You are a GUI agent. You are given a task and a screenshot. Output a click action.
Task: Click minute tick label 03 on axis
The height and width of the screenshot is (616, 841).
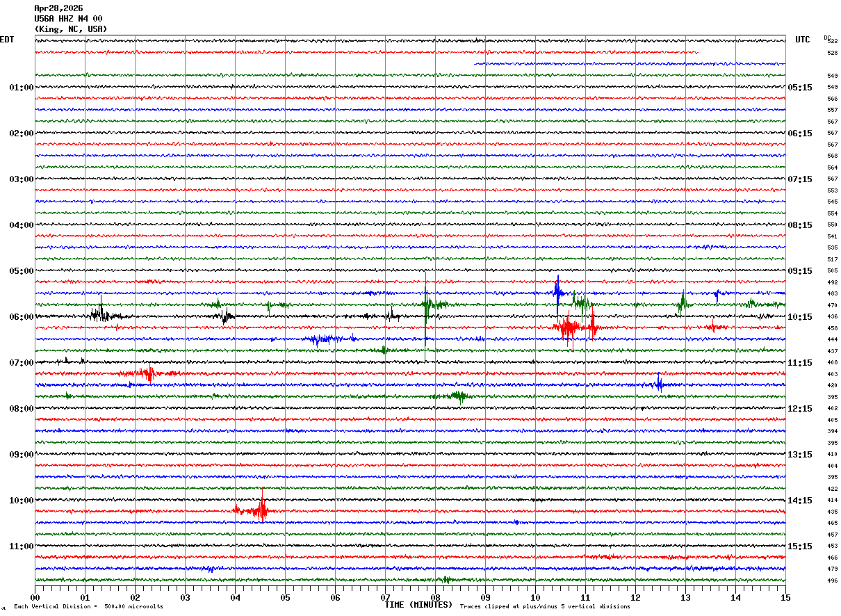pos(185,597)
